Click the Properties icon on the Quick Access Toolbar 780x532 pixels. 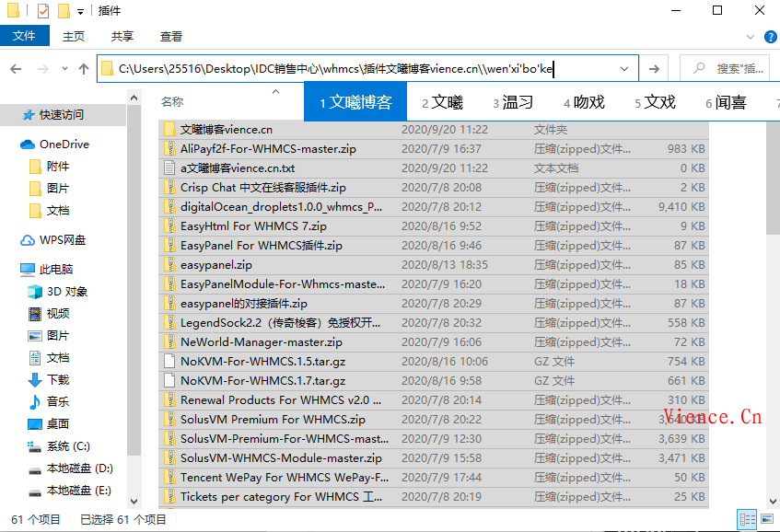pyautogui.click(x=41, y=10)
